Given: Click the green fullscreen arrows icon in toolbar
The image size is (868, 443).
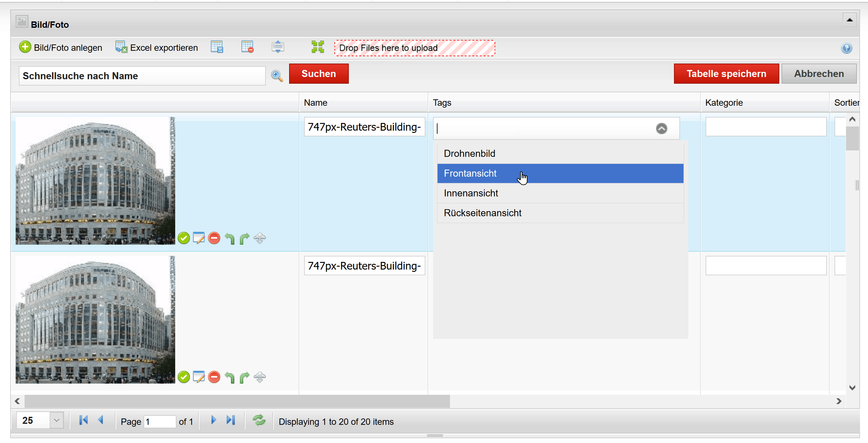Looking at the screenshot, I should coord(318,47).
